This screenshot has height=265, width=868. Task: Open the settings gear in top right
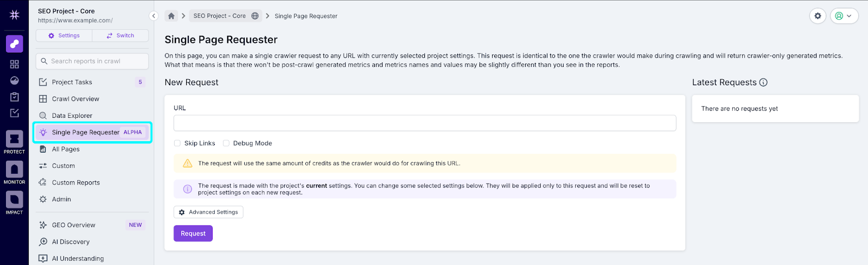point(818,16)
